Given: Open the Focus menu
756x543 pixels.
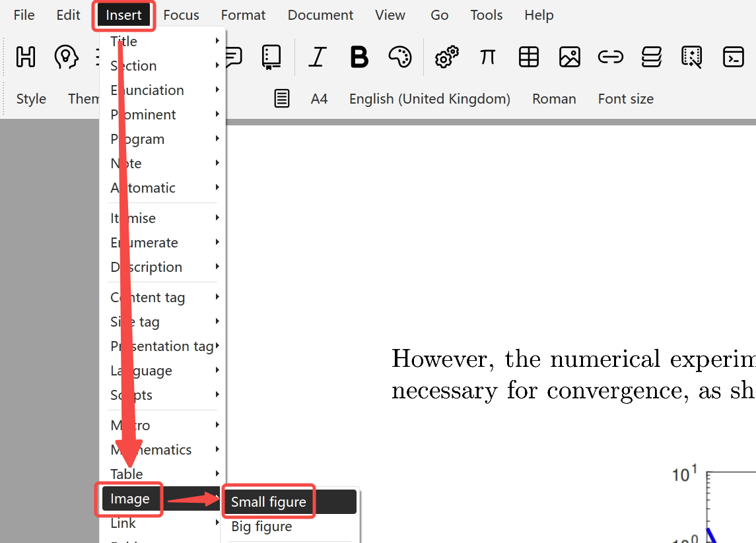Looking at the screenshot, I should click(182, 15).
